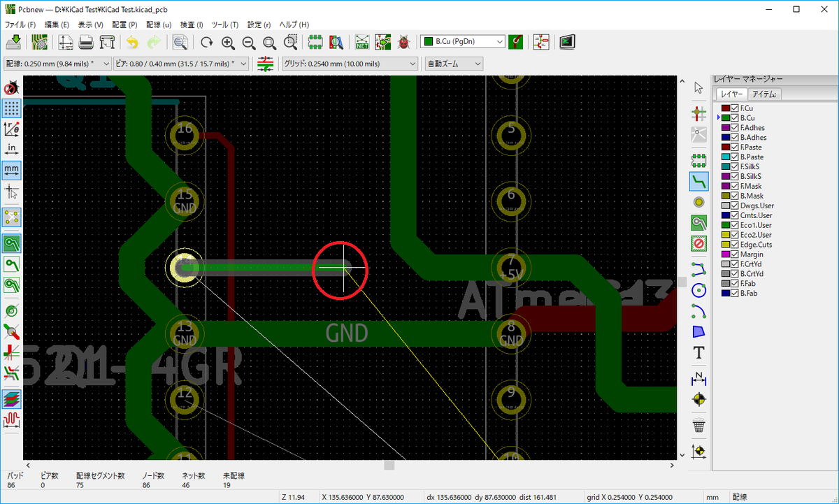The image size is (839, 504).
Task: Switch to the アイテム tab
Action: pos(764,94)
